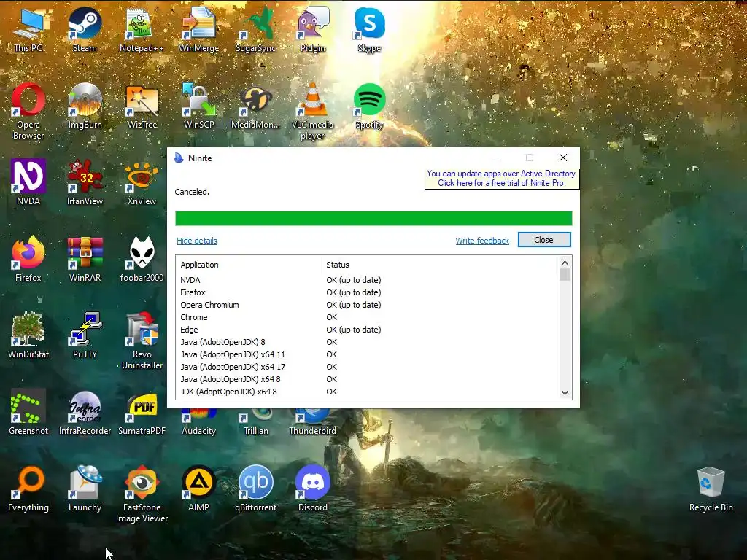Click the details list scrollbar thumb
Screen dimensions: 747x560
tap(565, 275)
